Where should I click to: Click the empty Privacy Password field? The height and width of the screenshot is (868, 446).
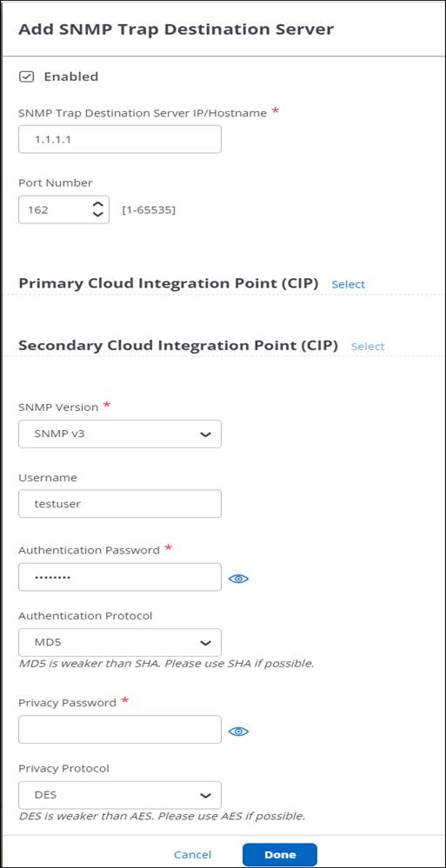tap(120, 730)
